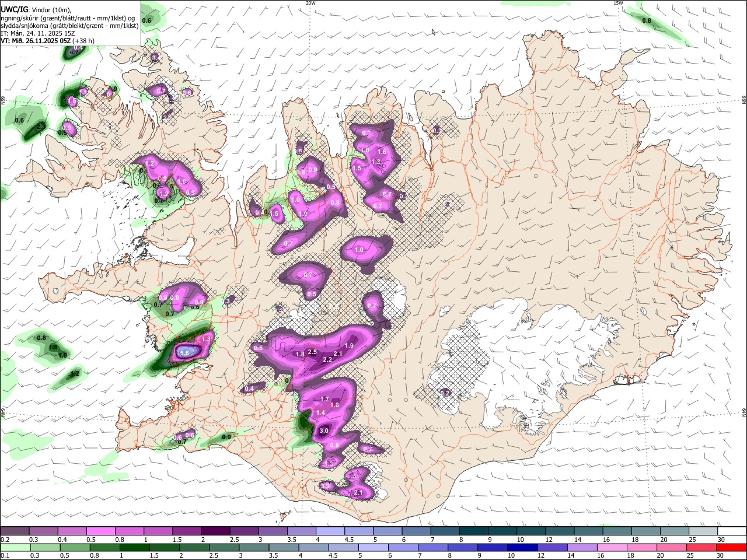The width and height of the screenshot is (747, 560).
Task: Click the 1.9 snowfall value label
Action: tap(349, 345)
